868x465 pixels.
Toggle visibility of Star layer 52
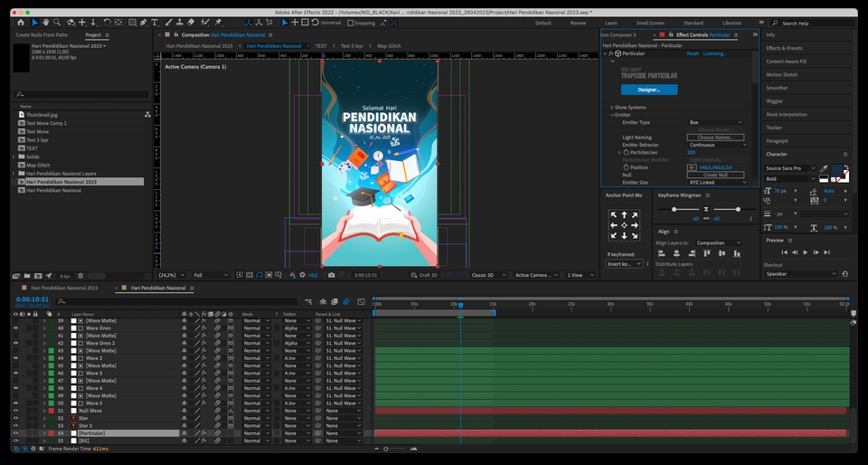[x=15, y=419]
